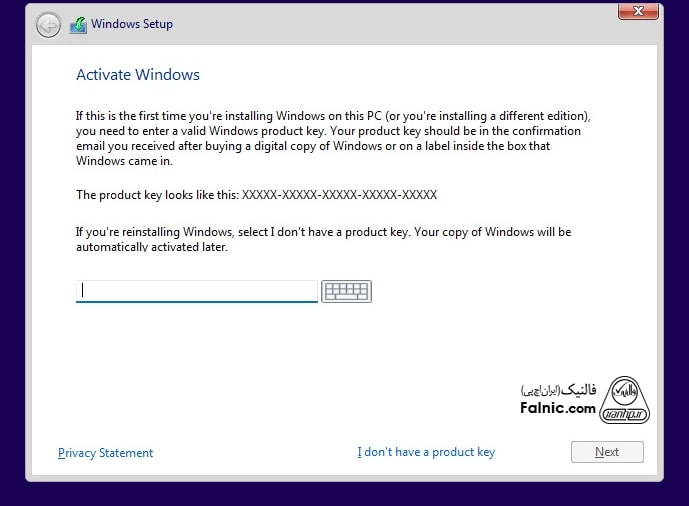Image resolution: width=689 pixels, height=506 pixels.
Task: Click the Persian text above Falnic.com
Action: (x=560, y=389)
